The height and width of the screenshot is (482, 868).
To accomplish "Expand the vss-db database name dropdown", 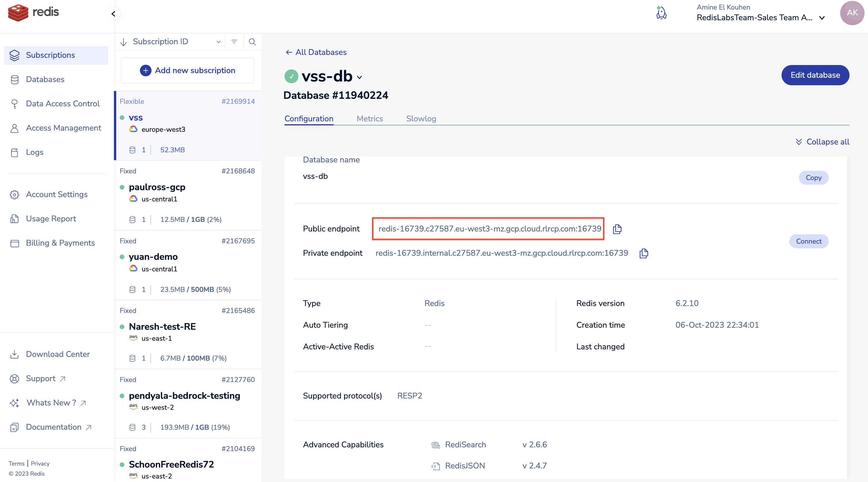I will point(359,77).
